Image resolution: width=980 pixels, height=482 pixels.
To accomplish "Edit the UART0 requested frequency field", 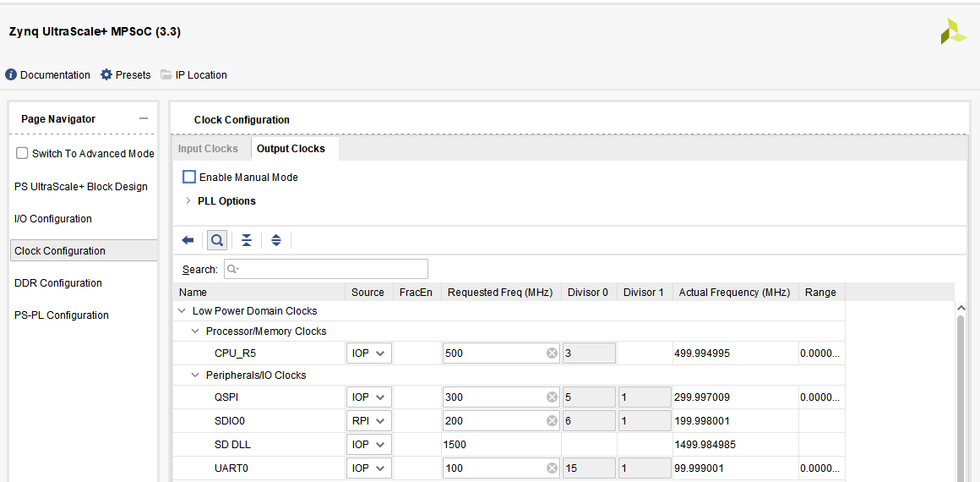I will (x=502, y=468).
